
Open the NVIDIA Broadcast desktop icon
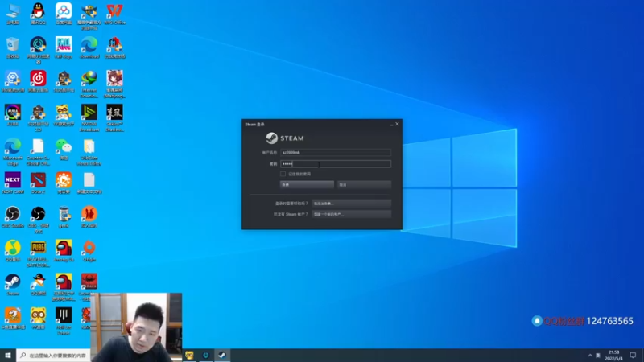point(89,117)
